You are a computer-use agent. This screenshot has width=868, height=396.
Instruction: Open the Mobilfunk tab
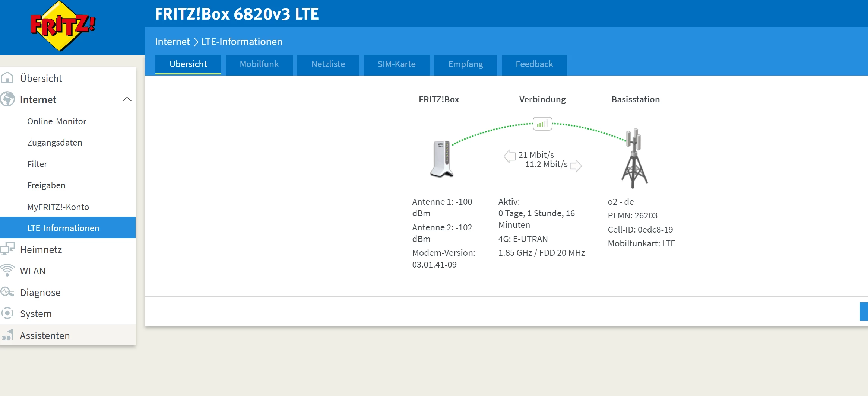point(259,64)
